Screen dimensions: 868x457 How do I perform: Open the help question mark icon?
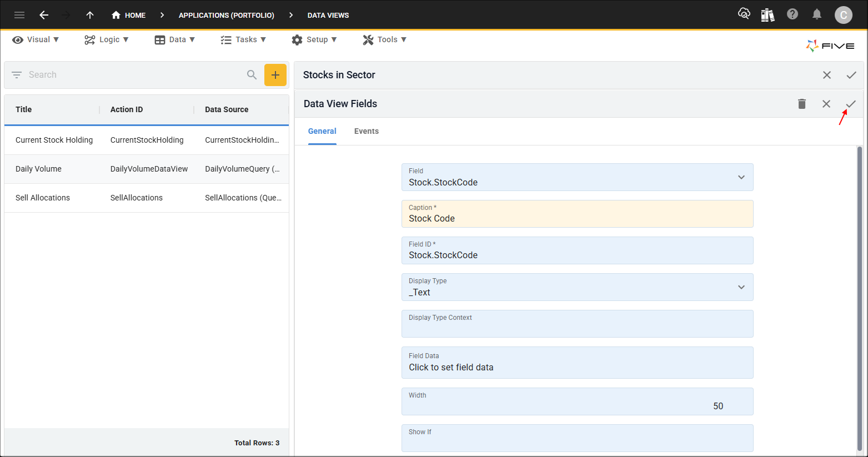pos(792,14)
